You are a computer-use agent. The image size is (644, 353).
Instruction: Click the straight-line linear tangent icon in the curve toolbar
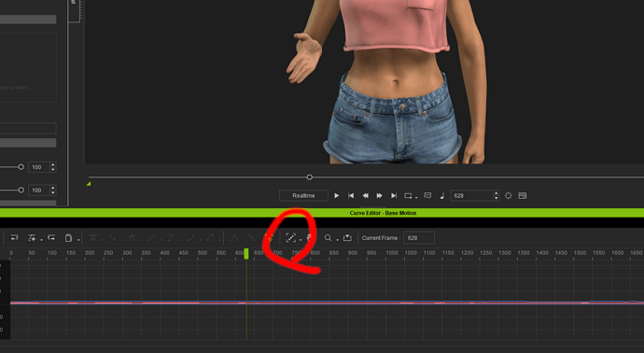[x=151, y=237]
